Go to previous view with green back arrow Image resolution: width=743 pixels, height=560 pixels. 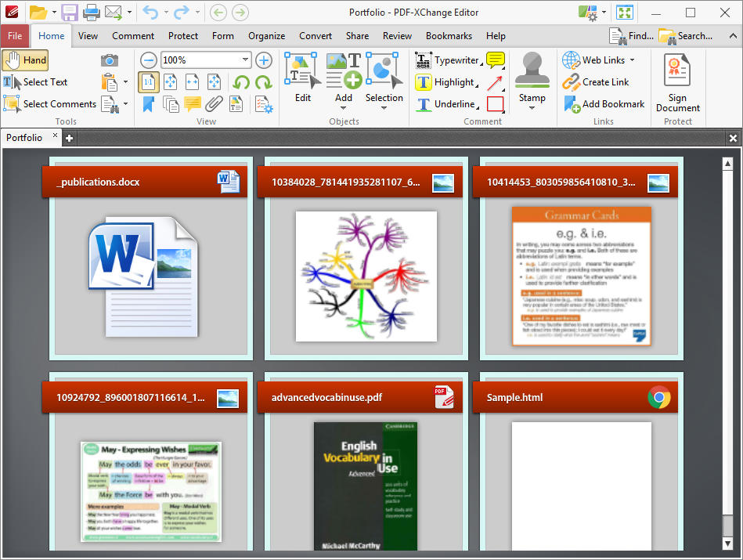(218, 13)
